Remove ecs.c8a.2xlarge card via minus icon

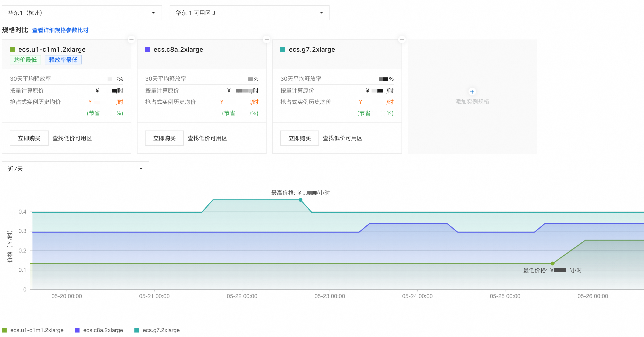267,39
